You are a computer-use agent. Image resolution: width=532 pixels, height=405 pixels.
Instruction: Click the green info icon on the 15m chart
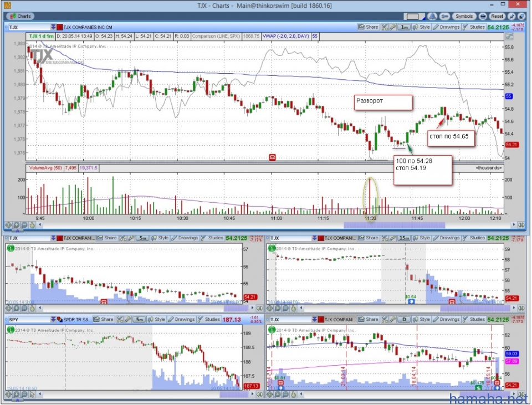(x=272, y=248)
